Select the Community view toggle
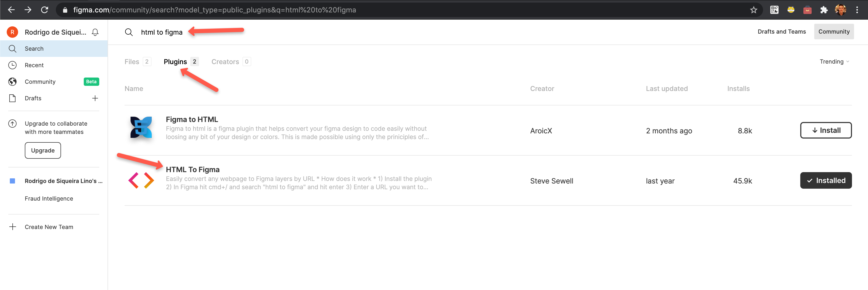Screen dimensions: 868x290 (x=834, y=31)
